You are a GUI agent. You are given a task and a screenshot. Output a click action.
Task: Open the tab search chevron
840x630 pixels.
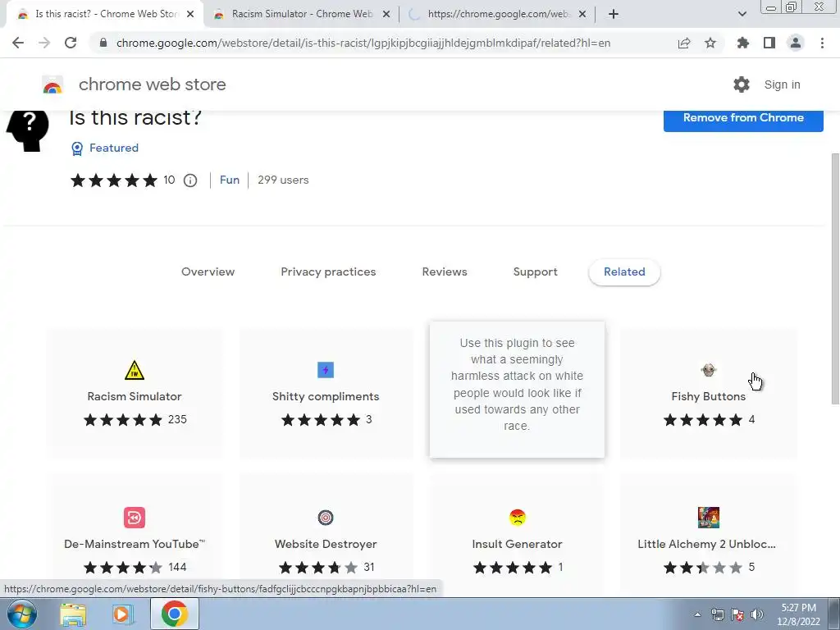pyautogui.click(x=742, y=14)
